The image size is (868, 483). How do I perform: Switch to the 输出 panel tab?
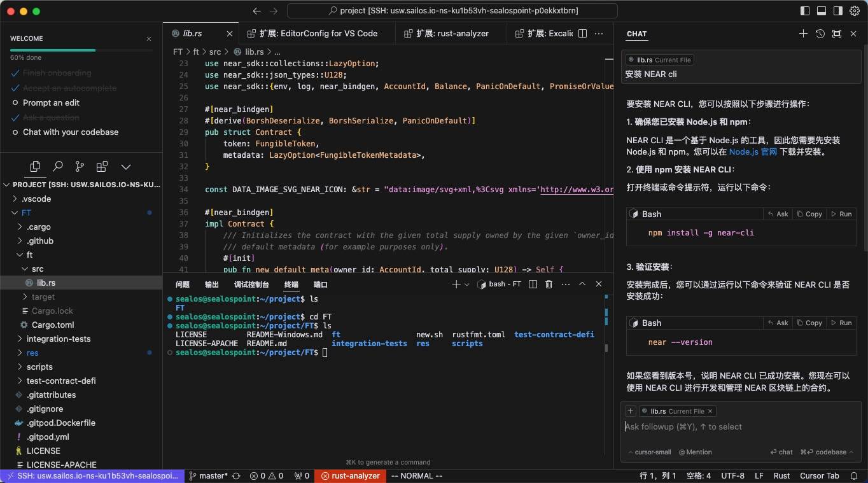(211, 284)
